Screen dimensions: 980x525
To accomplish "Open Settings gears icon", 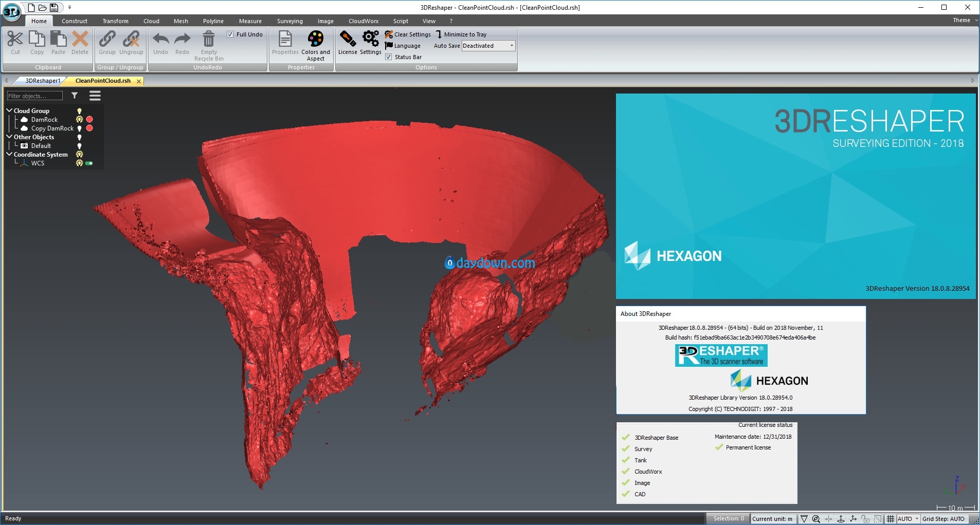I will coord(370,39).
